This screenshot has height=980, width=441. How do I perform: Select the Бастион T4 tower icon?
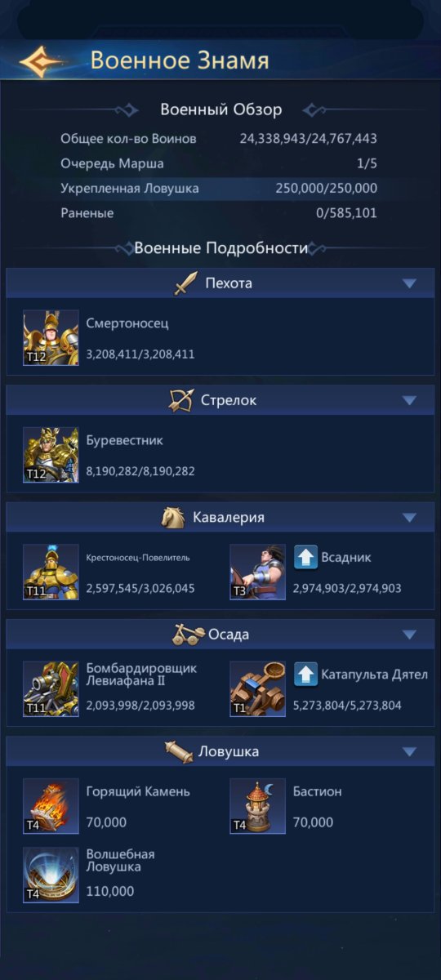click(258, 805)
